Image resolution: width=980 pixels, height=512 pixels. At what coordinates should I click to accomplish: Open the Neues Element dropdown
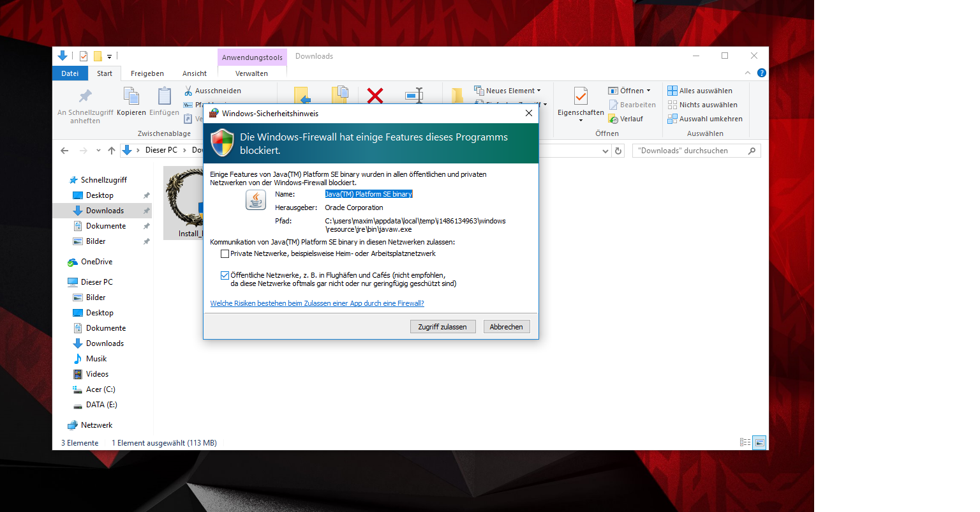(507, 91)
